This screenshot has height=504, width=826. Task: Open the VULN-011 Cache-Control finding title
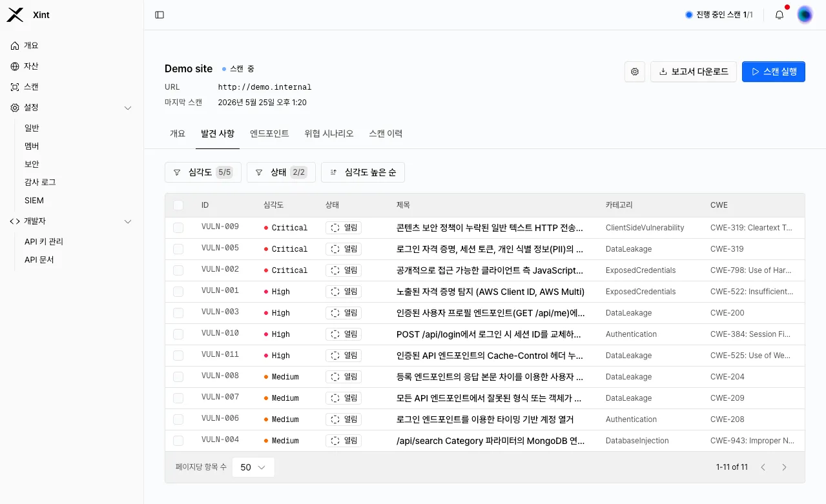[491, 356]
